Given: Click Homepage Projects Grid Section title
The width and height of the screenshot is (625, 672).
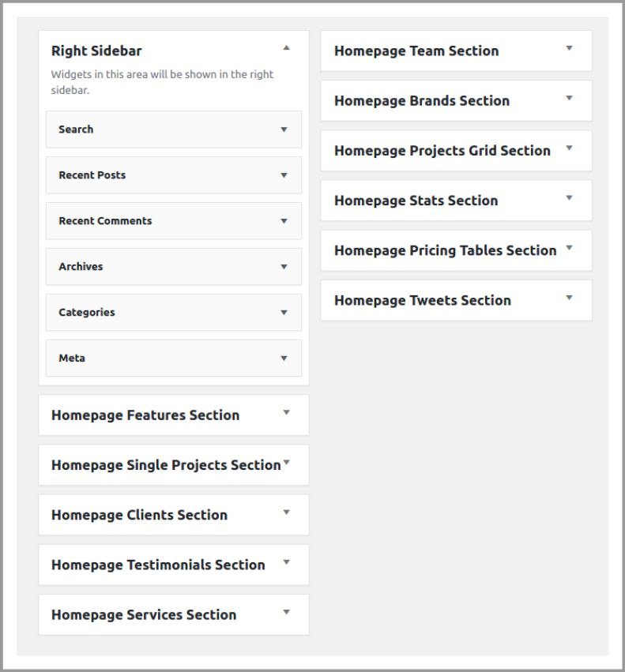Looking at the screenshot, I should (x=442, y=151).
